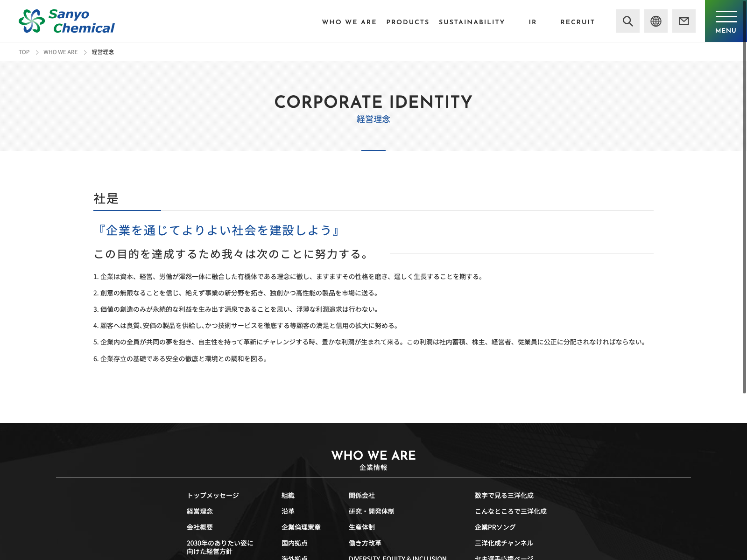Viewport: 747px width, 560px height.
Task: Open 会社概要 footer link
Action: (x=200, y=527)
